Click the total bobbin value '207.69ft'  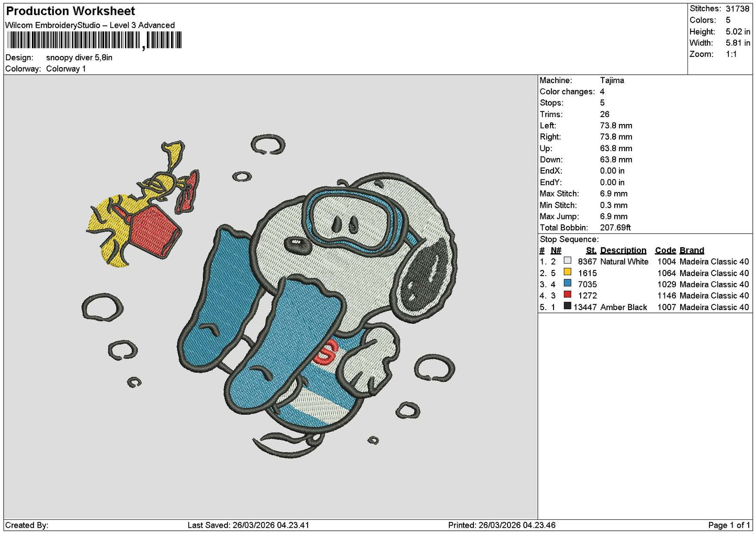click(615, 228)
